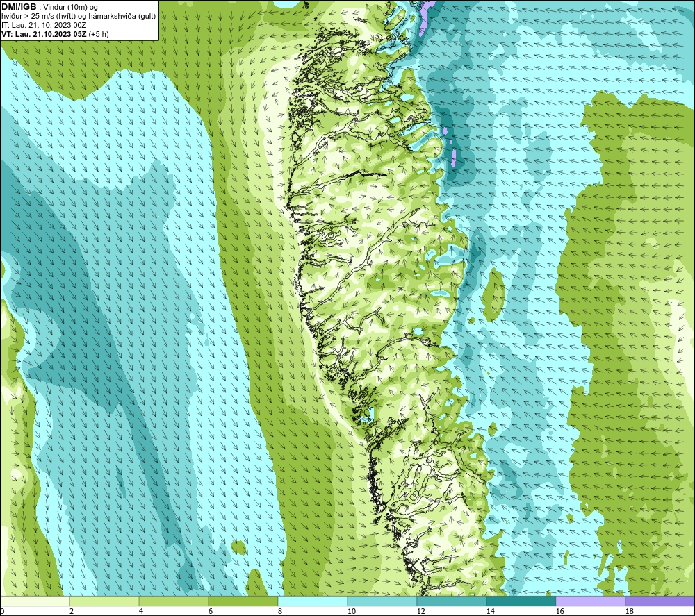This screenshot has height=616, width=695.
Task: Click the 12–14 m/s teal legend swatch
Action: (452, 601)
